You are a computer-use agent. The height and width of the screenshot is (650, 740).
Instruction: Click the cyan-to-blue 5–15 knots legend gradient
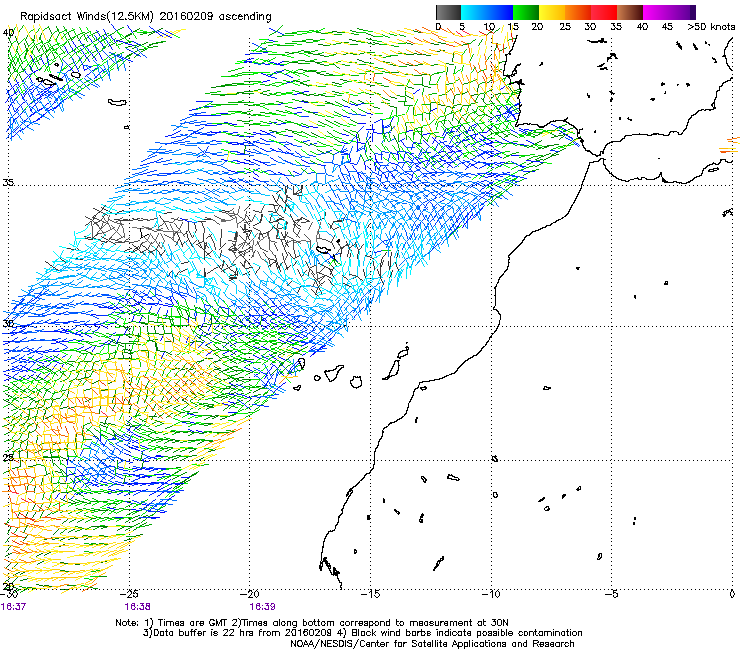click(x=487, y=12)
